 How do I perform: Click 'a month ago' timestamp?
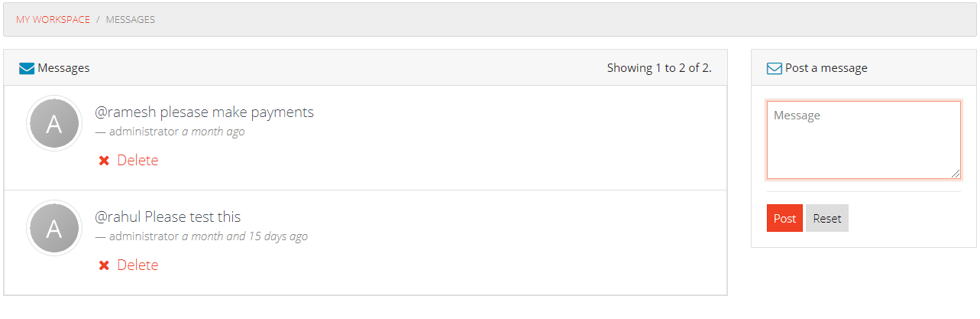(x=213, y=132)
